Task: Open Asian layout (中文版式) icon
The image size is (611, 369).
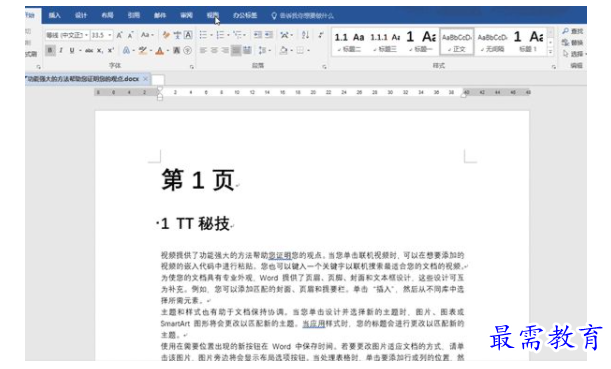Action: coord(284,35)
